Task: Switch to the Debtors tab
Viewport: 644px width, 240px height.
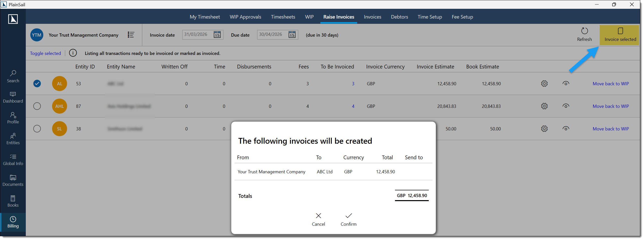Action: (x=399, y=17)
